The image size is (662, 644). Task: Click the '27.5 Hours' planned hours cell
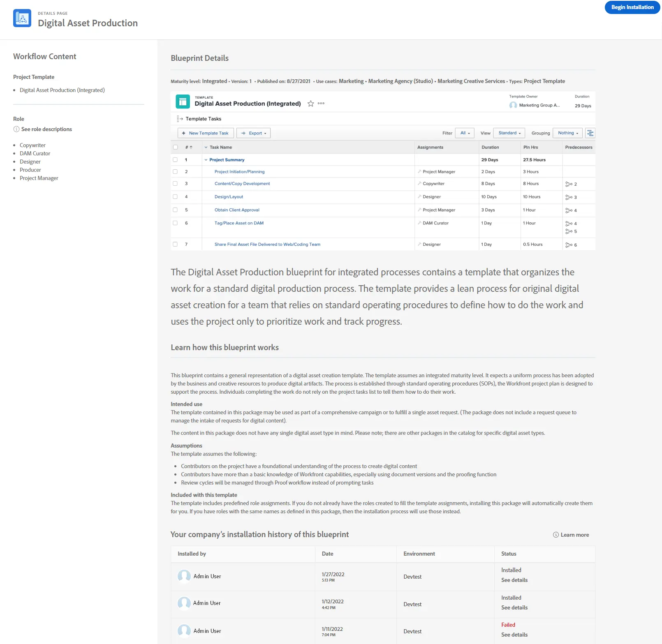[x=534, y=160]
